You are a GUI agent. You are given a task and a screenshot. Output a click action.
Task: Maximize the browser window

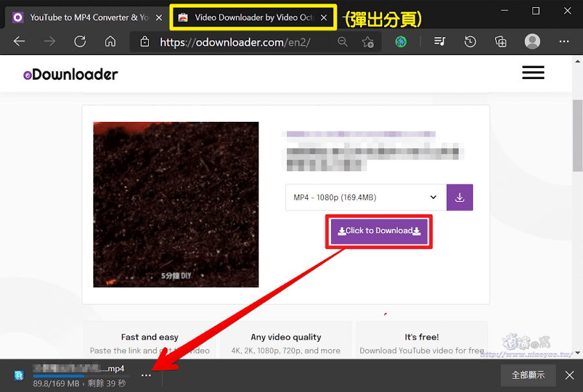coord(536,11)
